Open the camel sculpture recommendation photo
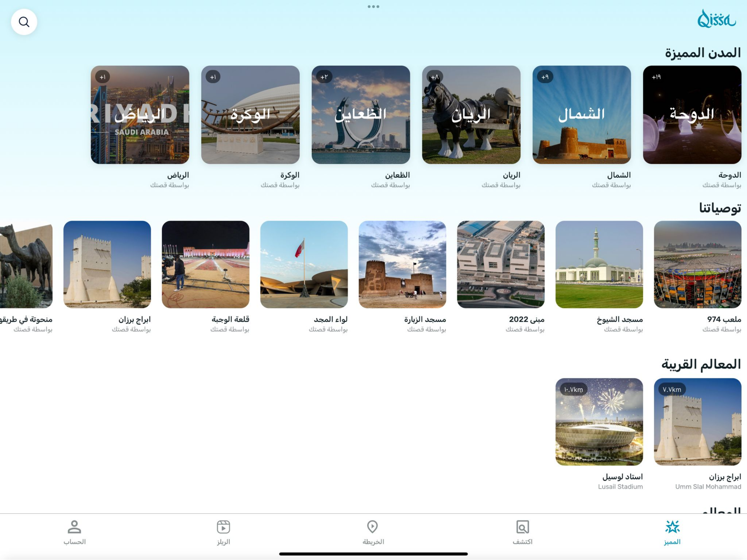The height and width of the screenshot is (560, 747). pos(26,265)
